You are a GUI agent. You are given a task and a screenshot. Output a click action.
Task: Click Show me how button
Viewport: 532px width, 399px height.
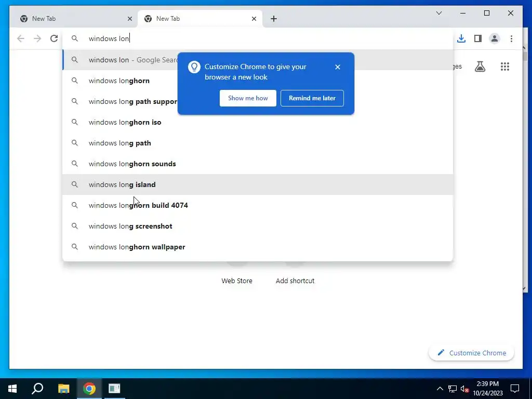pyautogui.click(x=248, y=98)
